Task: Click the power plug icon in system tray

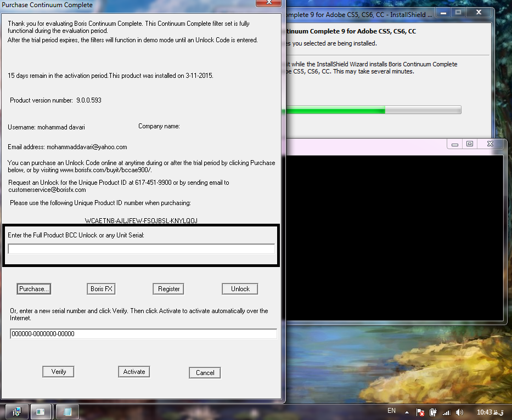Action: (x=433, y=412)
